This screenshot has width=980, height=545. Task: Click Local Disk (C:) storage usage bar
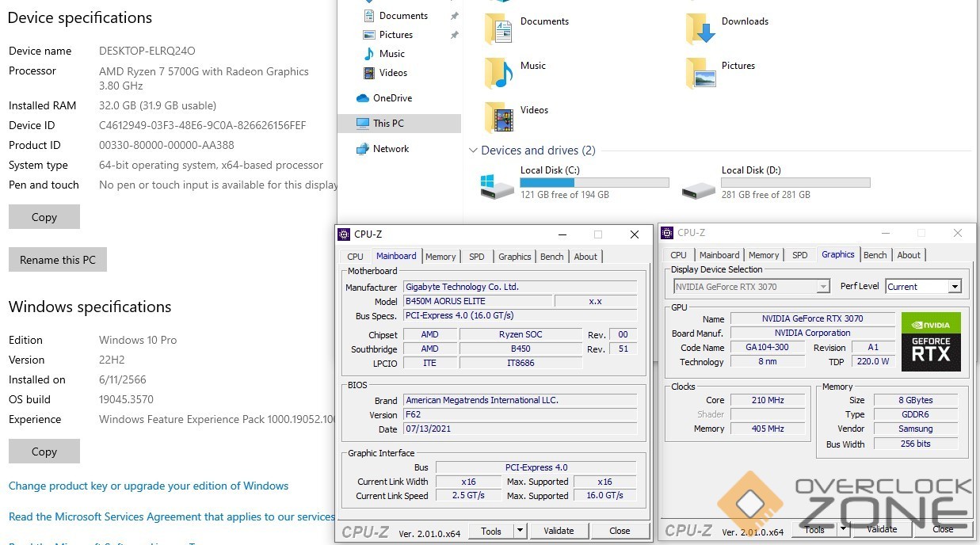tap(594, 183)
